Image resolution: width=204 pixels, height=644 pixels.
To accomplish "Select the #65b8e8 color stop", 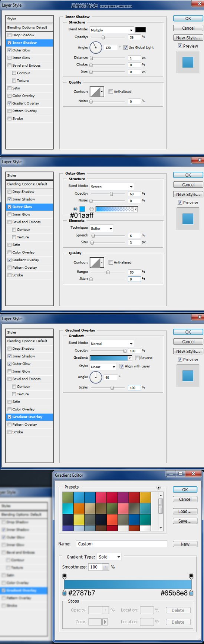I will tap(191, 593).
